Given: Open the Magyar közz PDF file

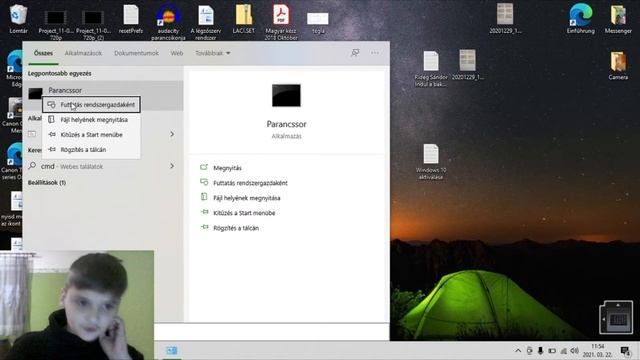Looking at the screenshot, I should [x=281, y=22].
